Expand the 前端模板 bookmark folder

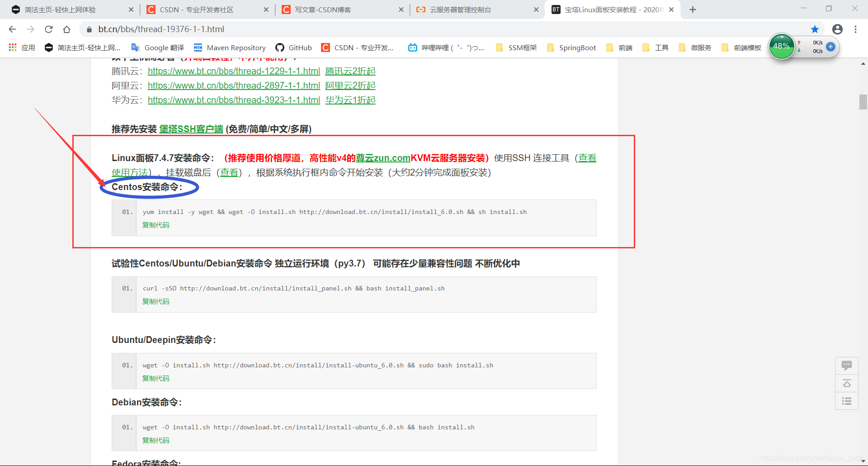click(x=741, y=48)
